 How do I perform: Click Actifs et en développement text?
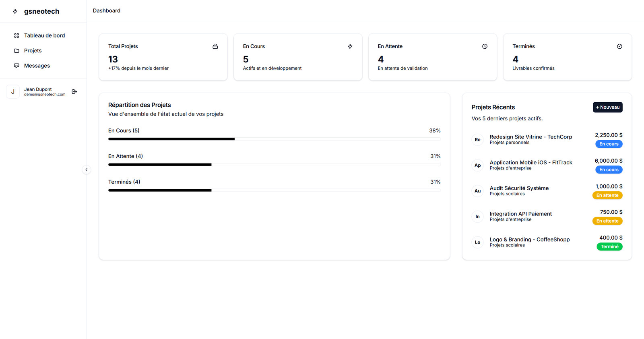272,68
